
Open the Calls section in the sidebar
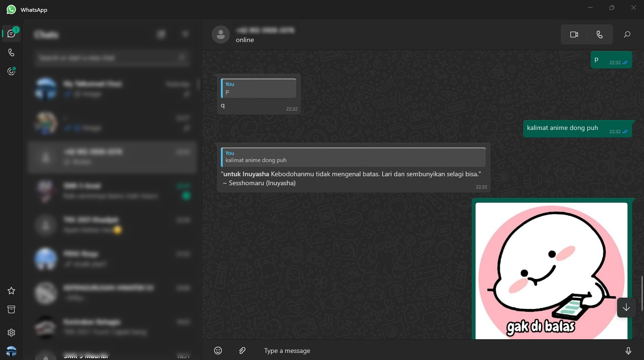click(11, 52)
